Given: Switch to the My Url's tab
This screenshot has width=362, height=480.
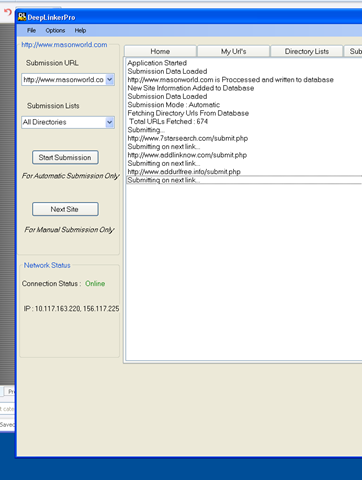Looking at the screenshot, I should 233,51.
